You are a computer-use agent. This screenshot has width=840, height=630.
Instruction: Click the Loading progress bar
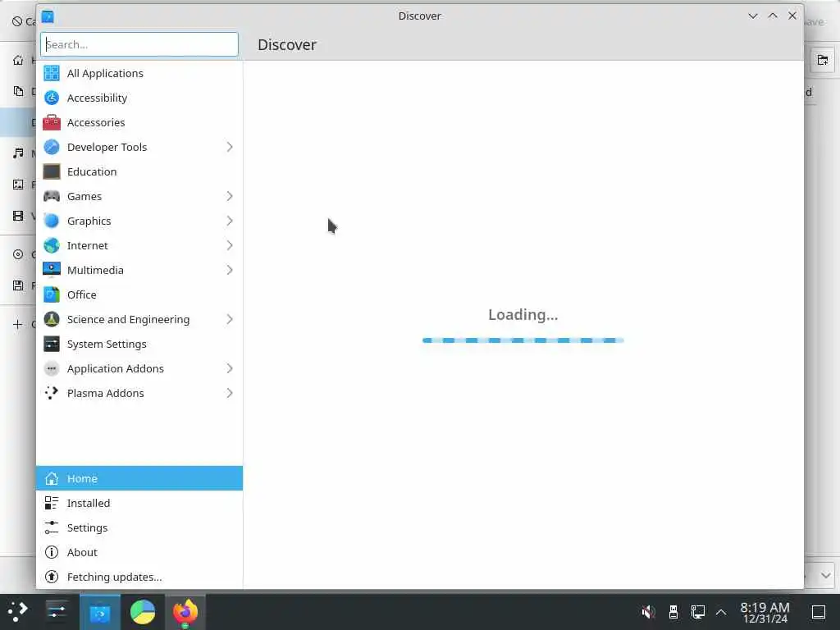point(523,340)
